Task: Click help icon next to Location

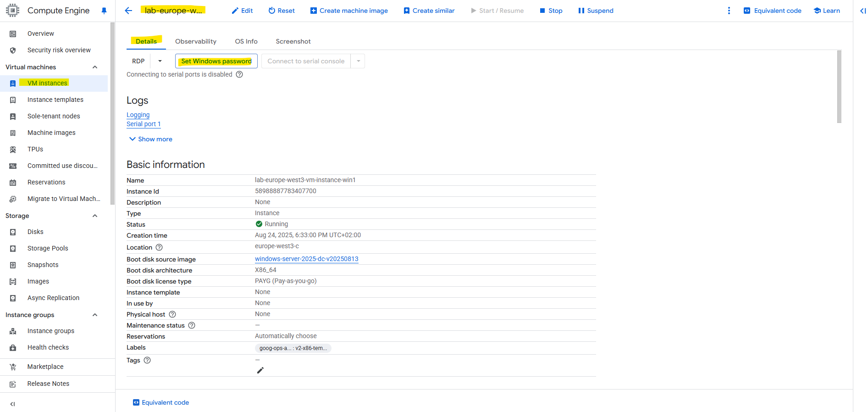Action: pos(159,247)
